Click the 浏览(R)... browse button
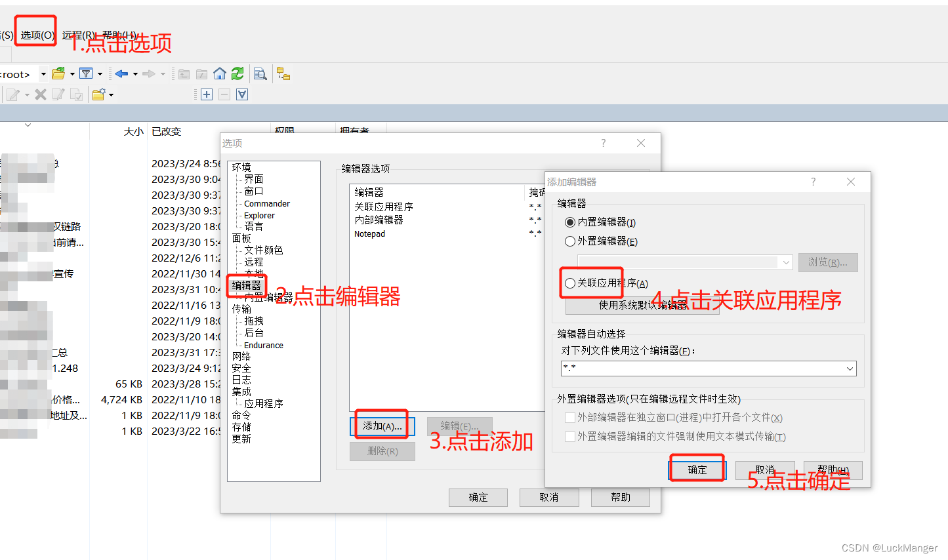This screenshot has width=948, height=560. (x=828, y=262)
